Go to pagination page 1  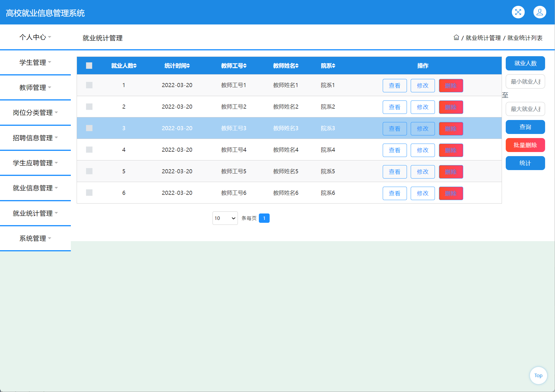pos(264,218)
